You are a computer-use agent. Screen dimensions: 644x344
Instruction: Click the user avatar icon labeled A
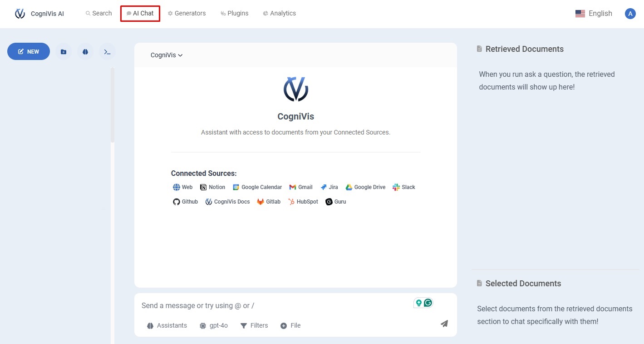(630, 14)
